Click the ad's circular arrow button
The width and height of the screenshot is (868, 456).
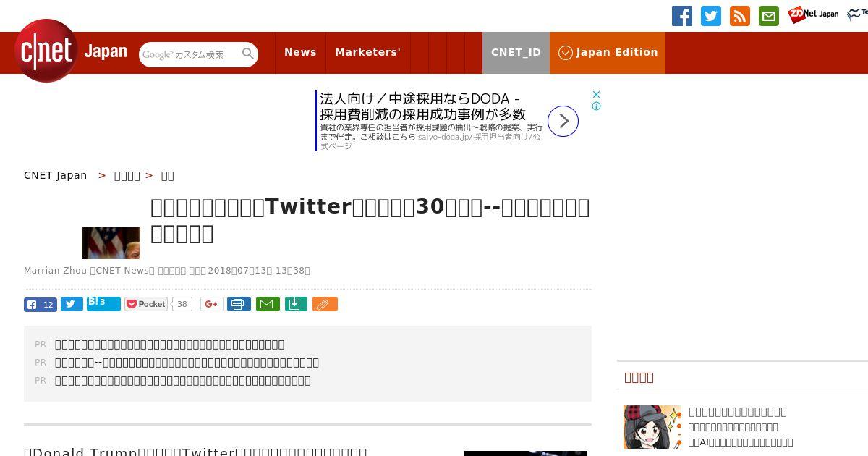coord(563,121)
